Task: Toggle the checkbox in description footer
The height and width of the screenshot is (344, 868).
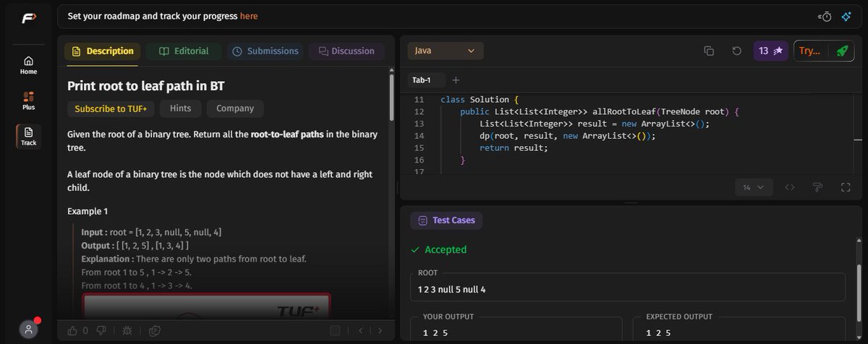Action: click(334, 330)
